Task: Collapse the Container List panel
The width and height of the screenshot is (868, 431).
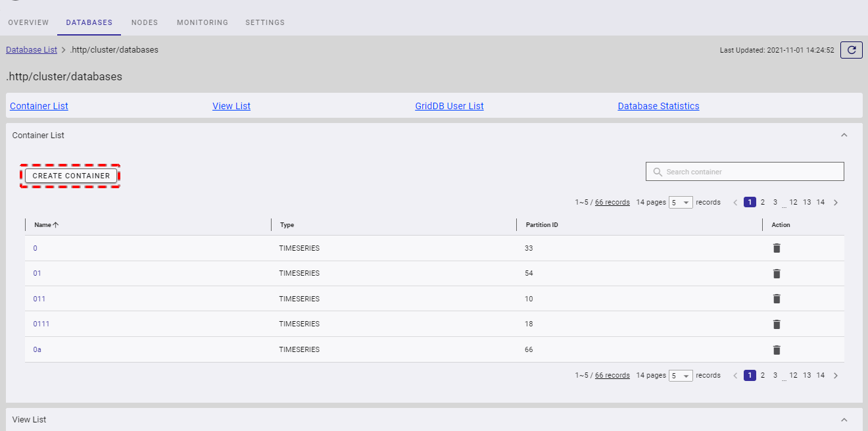Action: tap(844, 135)
